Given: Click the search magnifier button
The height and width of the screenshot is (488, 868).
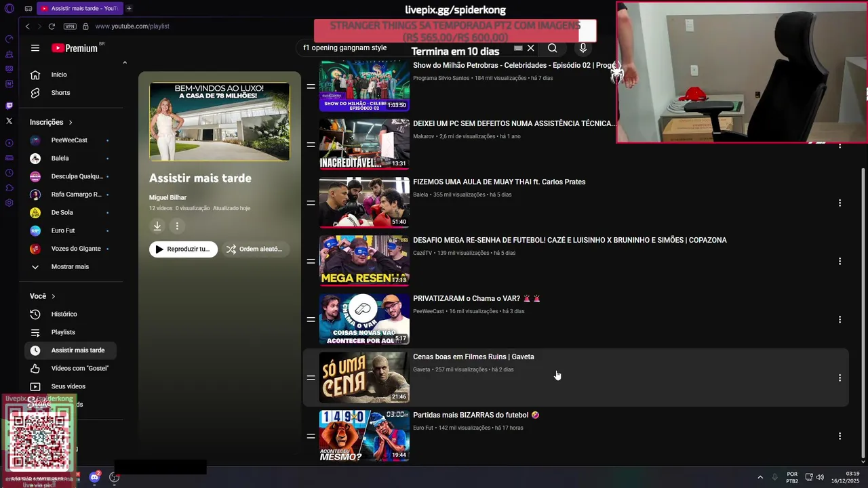Looking at the screenshot, I should click(x=553, y=48).
